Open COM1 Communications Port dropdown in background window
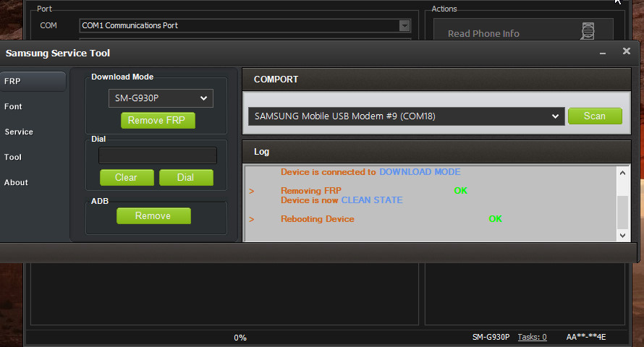 tap(245, 25)
